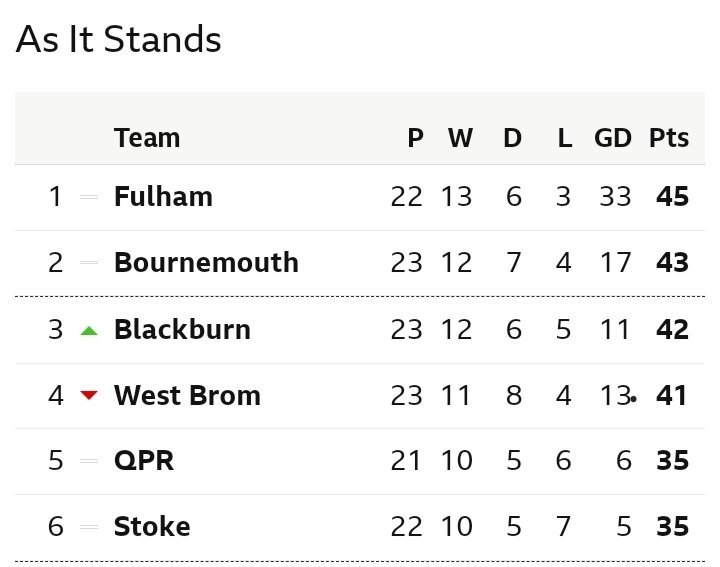
Task: Click the D column header
Action: coord(512,138)
